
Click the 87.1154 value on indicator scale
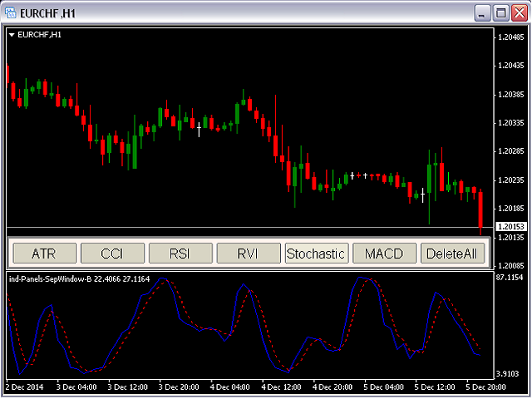tap(508, 277)
